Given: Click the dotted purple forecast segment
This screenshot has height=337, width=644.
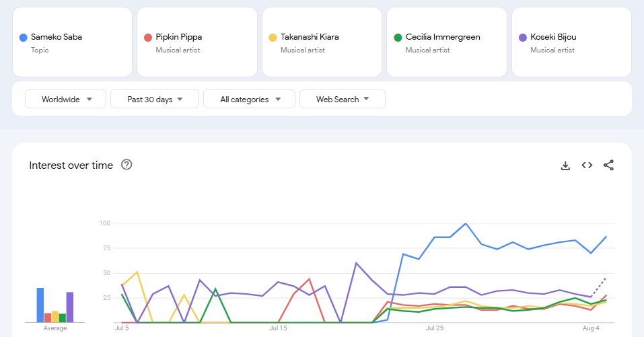Looking at the screenshot, I should [599, 287].
